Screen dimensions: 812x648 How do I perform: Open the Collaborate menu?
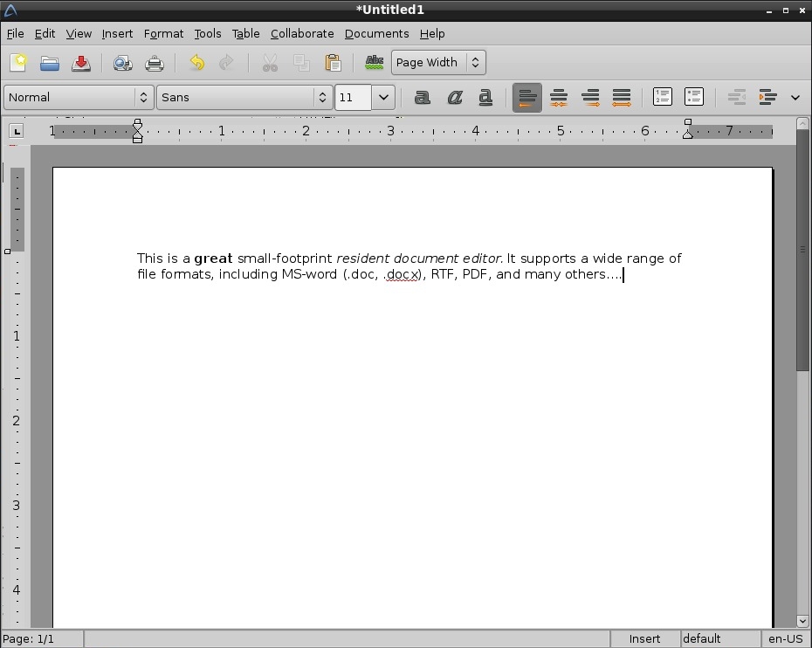[x=302, y=34]
